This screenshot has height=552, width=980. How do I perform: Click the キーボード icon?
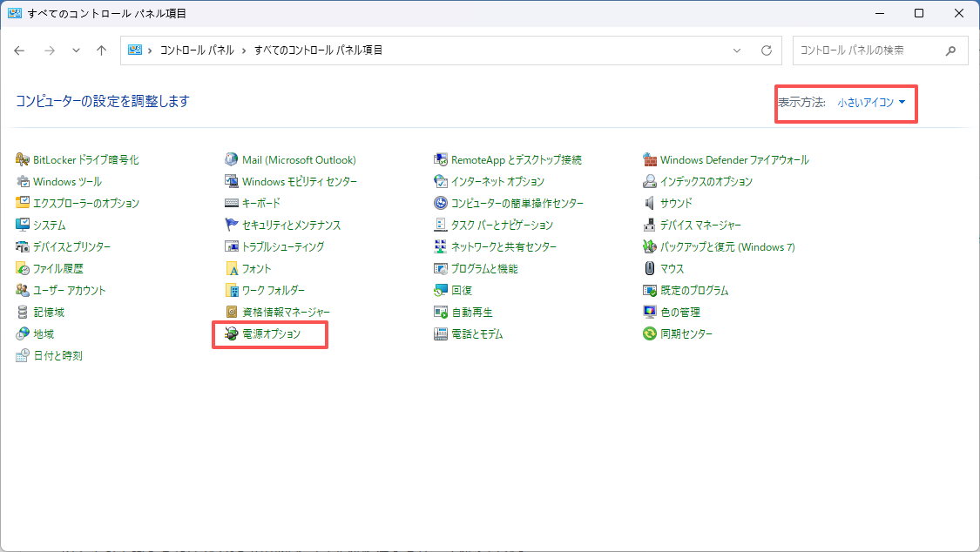coord(231,203)
